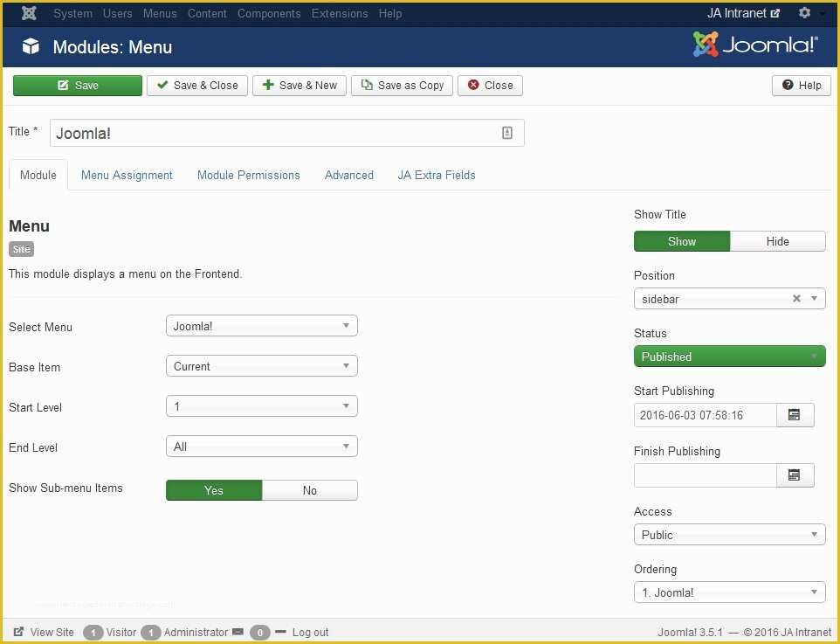Click the Modules cube icon in header

click(31, 46)
